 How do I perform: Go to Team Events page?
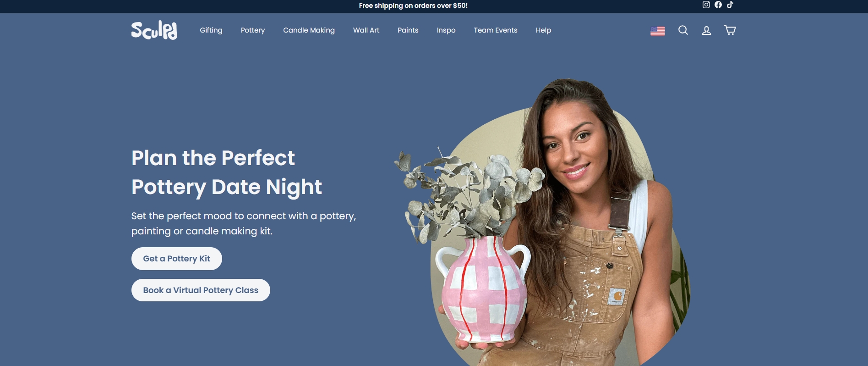pos(496,30)
